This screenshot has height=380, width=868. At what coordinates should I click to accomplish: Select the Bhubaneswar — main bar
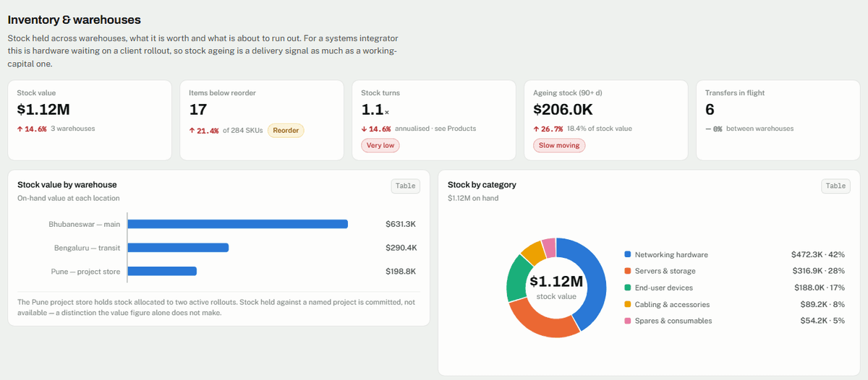238,224
